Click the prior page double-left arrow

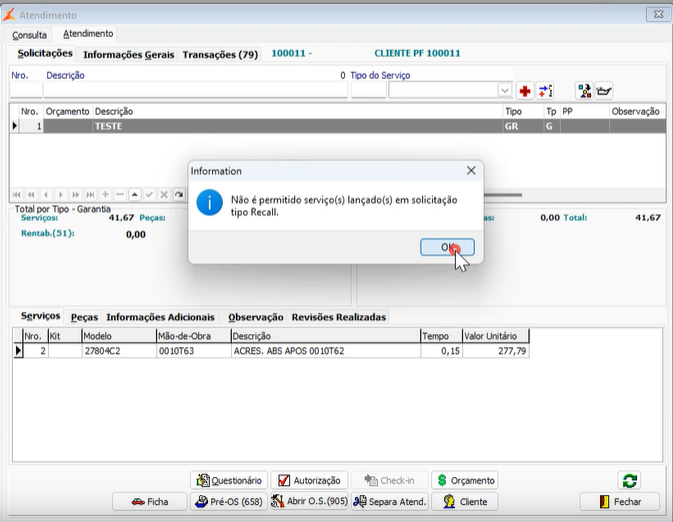(31, 195)
